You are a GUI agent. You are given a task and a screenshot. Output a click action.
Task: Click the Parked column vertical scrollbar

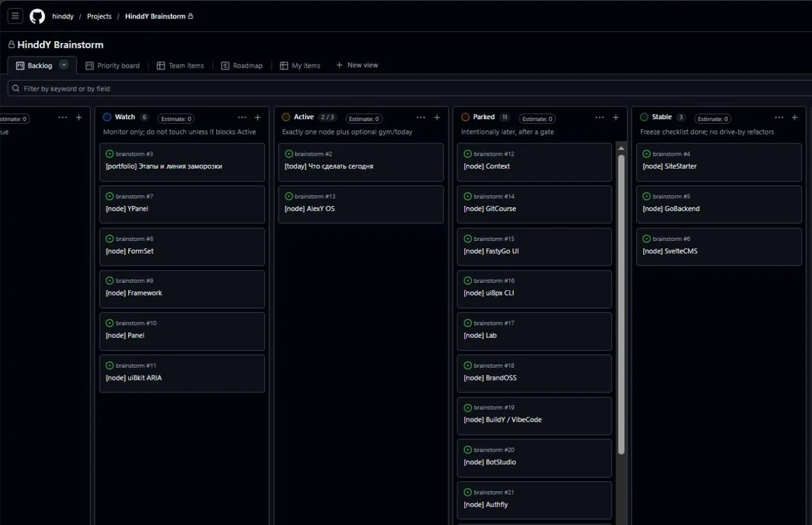(x=621, y=304)
